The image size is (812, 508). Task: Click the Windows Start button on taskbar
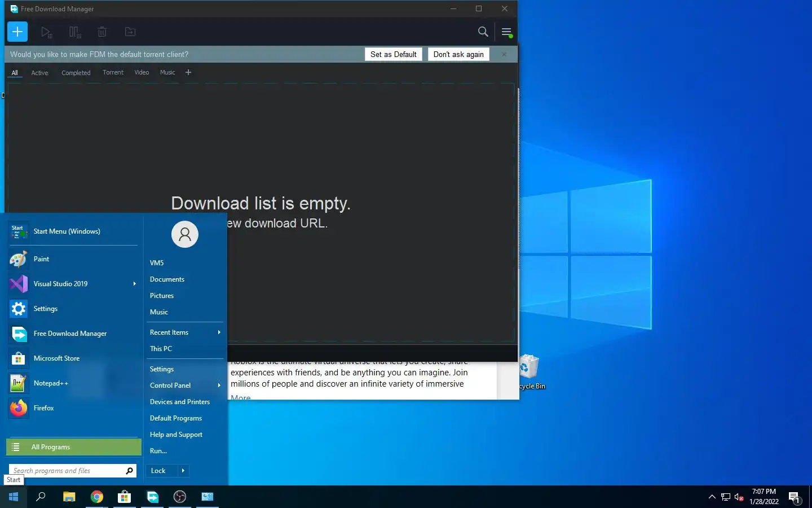click(x=14, y=497)
